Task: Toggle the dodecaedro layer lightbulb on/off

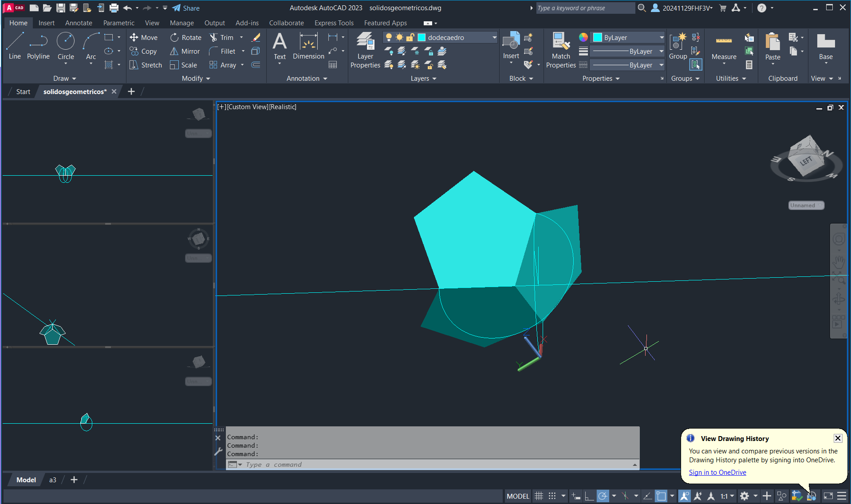Action: click(x=389, y=38)
